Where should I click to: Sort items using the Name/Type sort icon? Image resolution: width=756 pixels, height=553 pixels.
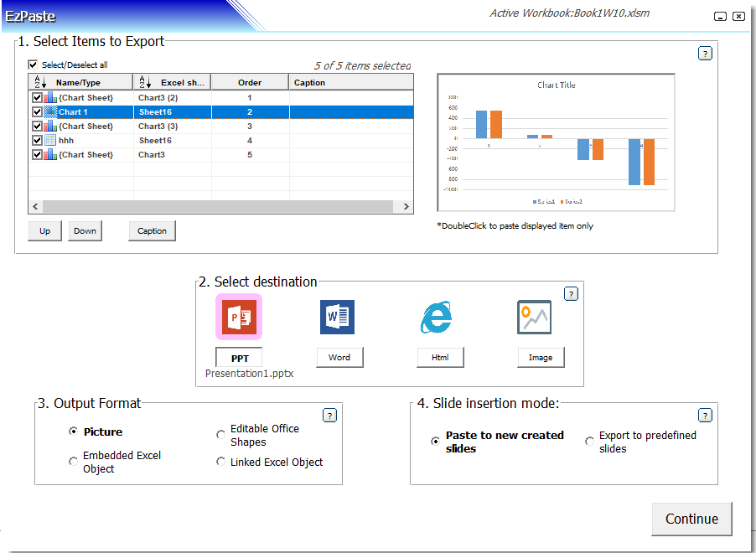pyautogui.click(x=38, y=81)
